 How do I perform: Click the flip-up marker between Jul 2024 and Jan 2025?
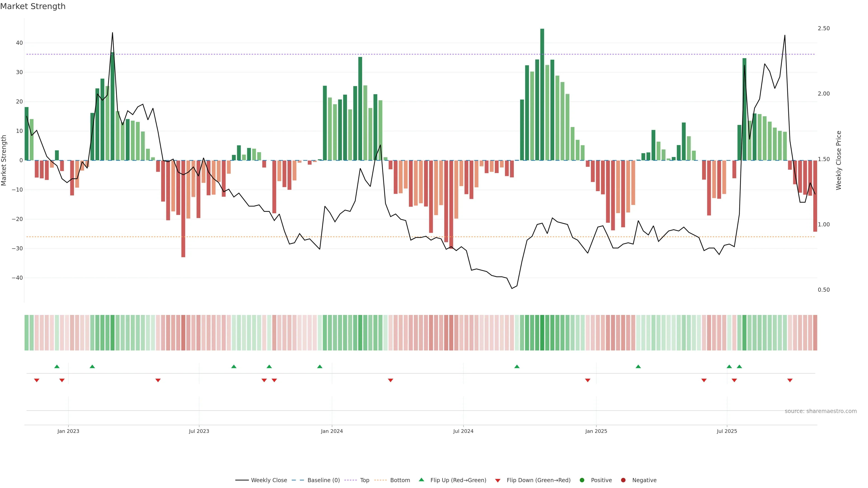517,366
